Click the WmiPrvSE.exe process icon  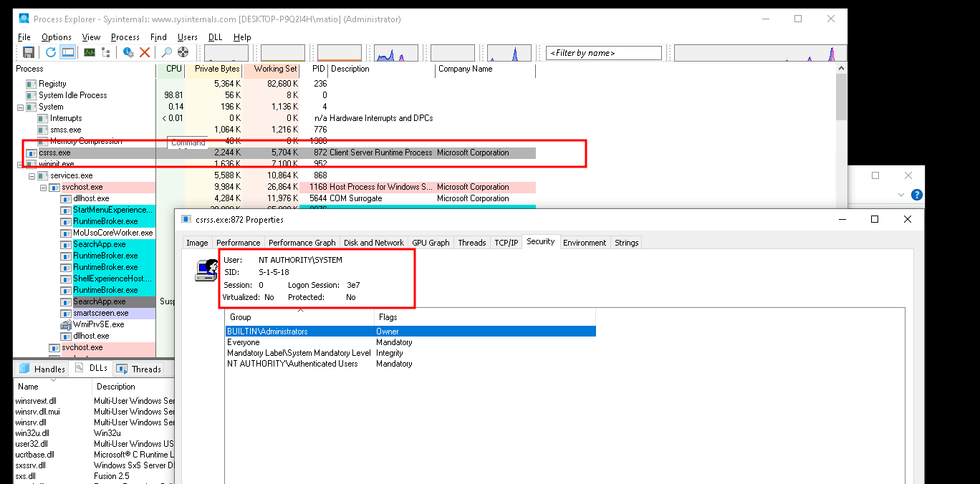coord(65,324)
